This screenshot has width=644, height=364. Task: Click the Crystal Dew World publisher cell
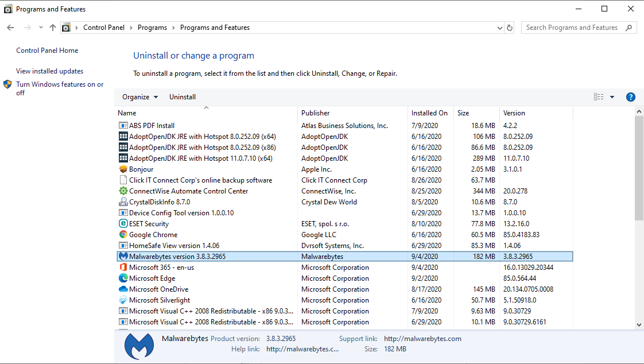(x=329, y=202)
